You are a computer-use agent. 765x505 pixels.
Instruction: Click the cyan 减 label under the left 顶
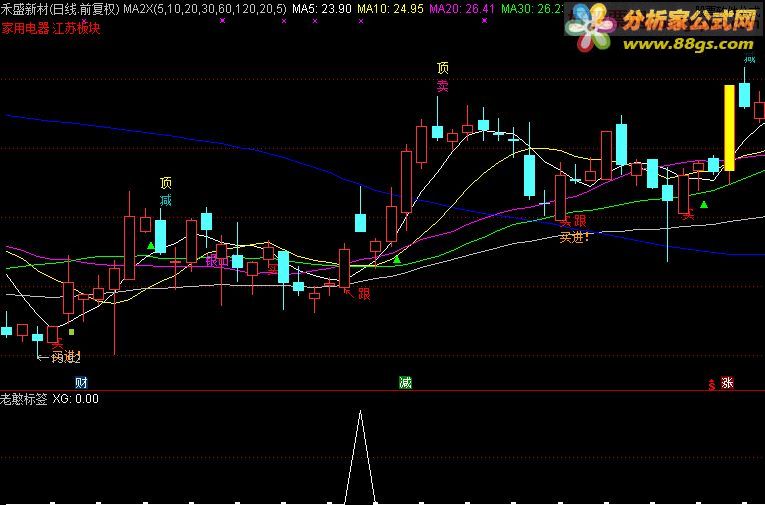166,200
